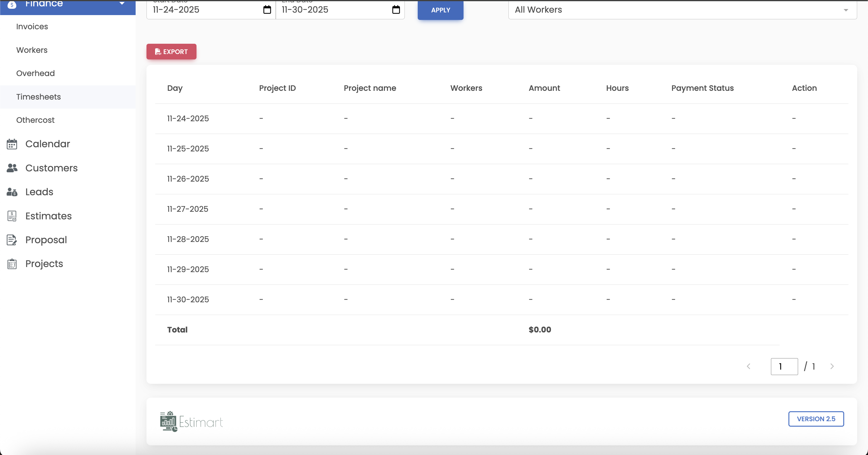Viewport: 868px width, 455px height.
Task: Open the Start Date calendar picker icon
Action: pos(267,10)
